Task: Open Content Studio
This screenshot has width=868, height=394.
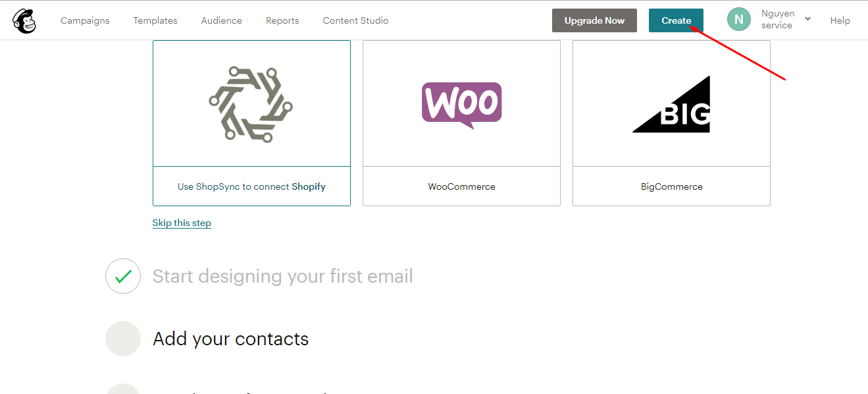Action: point(355,20)
